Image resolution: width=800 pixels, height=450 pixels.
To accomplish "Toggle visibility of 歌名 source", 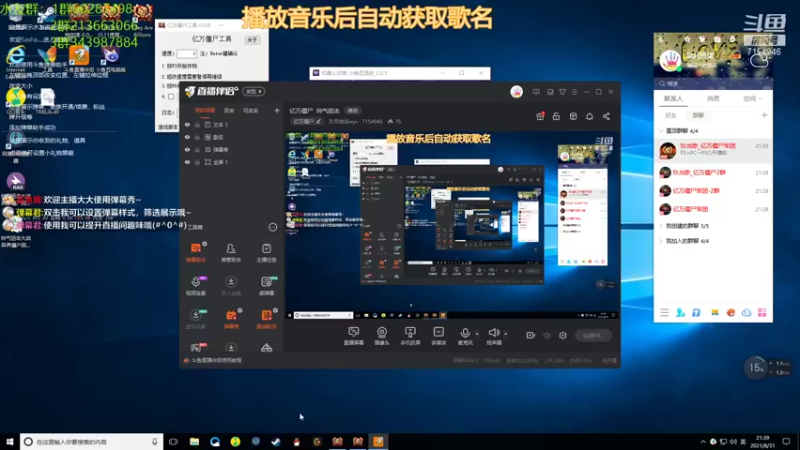I will click(x=187, y=137).
